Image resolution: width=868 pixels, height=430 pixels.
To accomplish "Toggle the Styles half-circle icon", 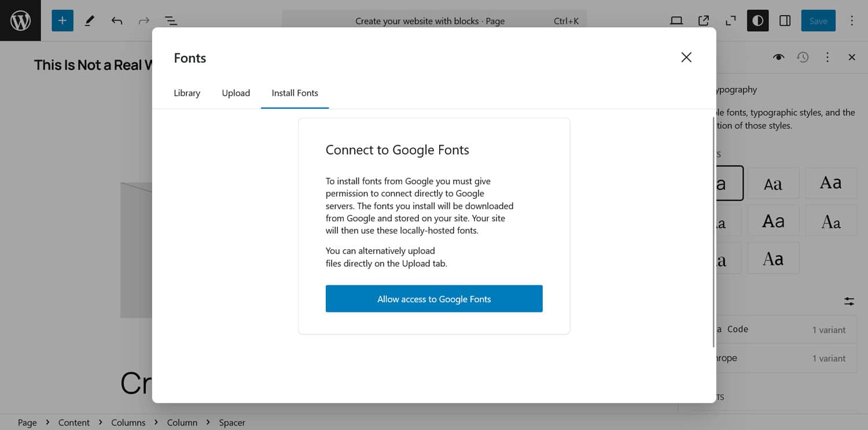I will (757, 21).
